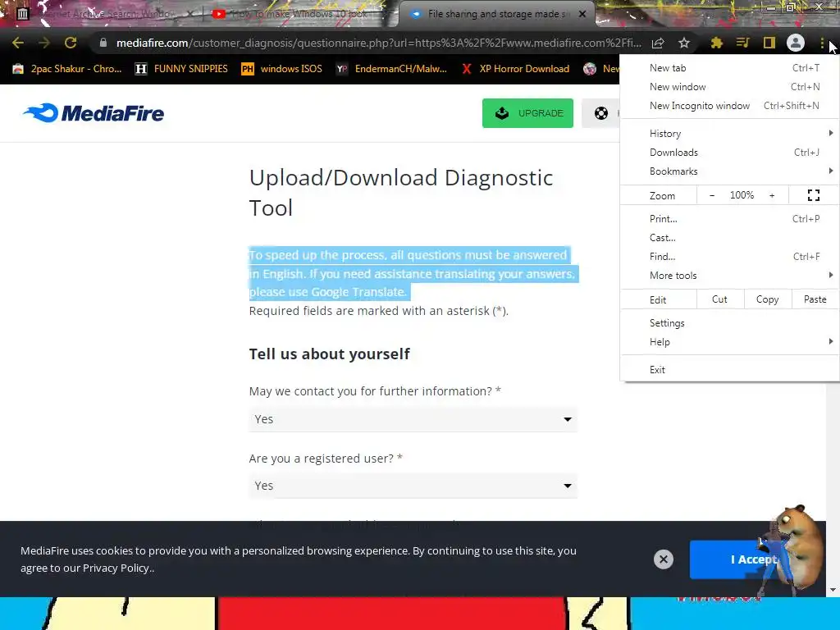840x630 pixels.
Task: Choose Cast... from the menu
Action: tap(729, 237)
